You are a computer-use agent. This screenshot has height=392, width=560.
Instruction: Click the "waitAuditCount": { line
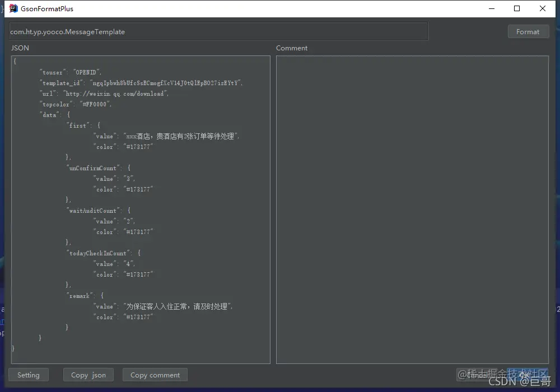(x=99, y=211)
